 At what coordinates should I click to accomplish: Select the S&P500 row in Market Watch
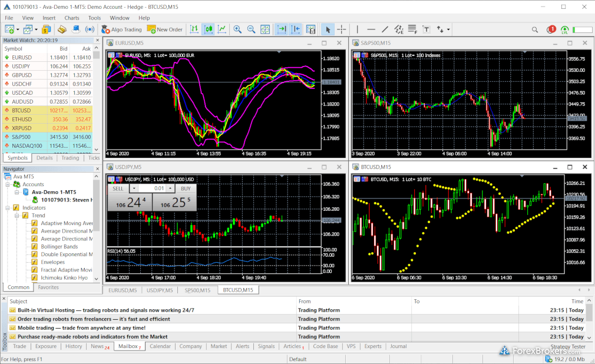point(48,137)
